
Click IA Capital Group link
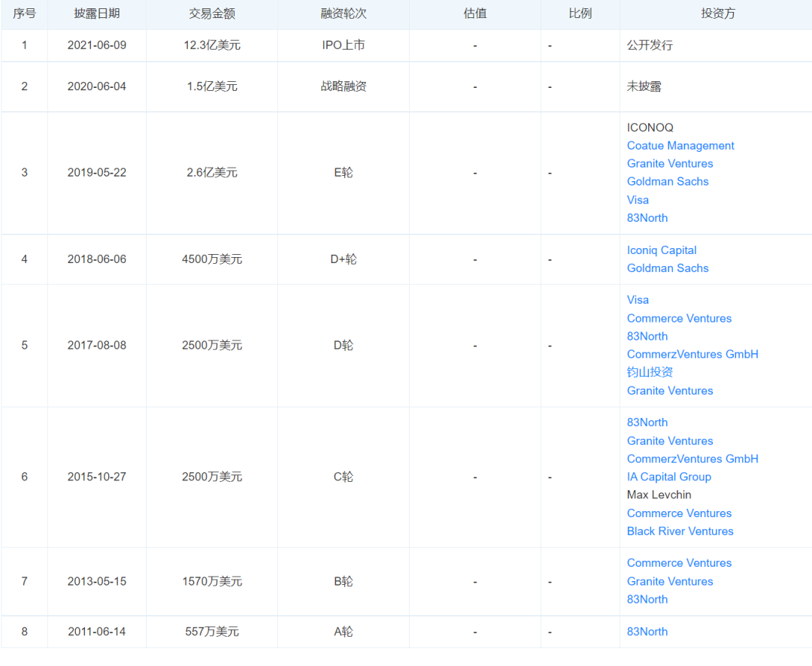click(x=668, y=477)
